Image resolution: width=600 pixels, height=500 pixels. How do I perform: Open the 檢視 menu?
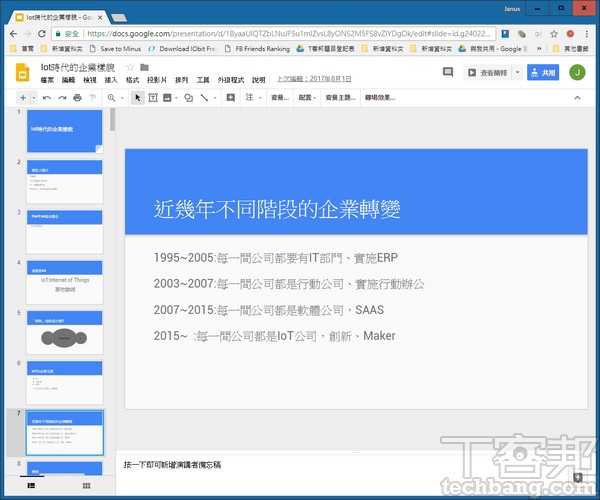pyautogui.click(x=90, y=80)
